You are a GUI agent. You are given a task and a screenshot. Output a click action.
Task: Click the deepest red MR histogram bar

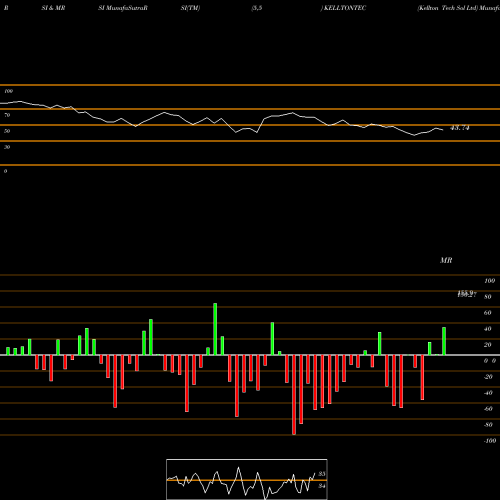point(294,395)
